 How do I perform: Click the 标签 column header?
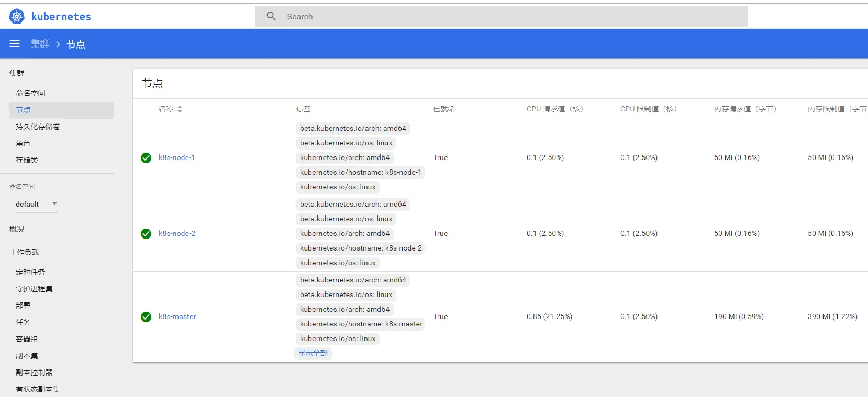[x=303, y=109]
